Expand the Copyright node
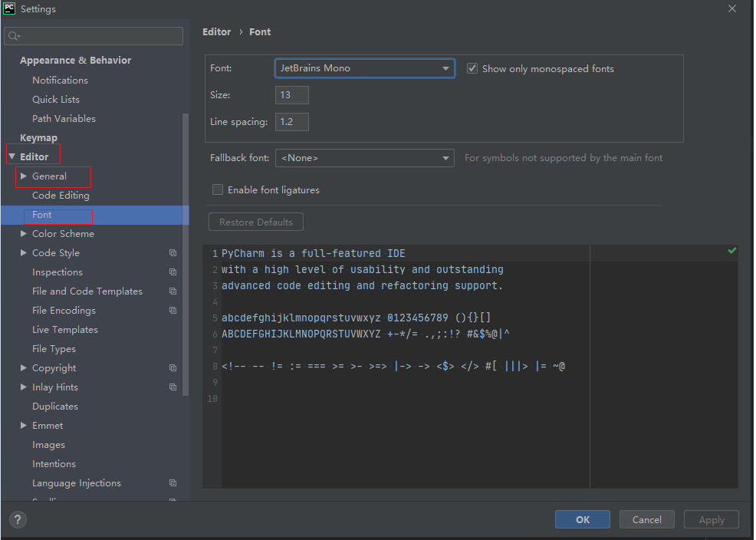Screen dimensions: 756x540 pyautogui.click(x=23, y=368)
